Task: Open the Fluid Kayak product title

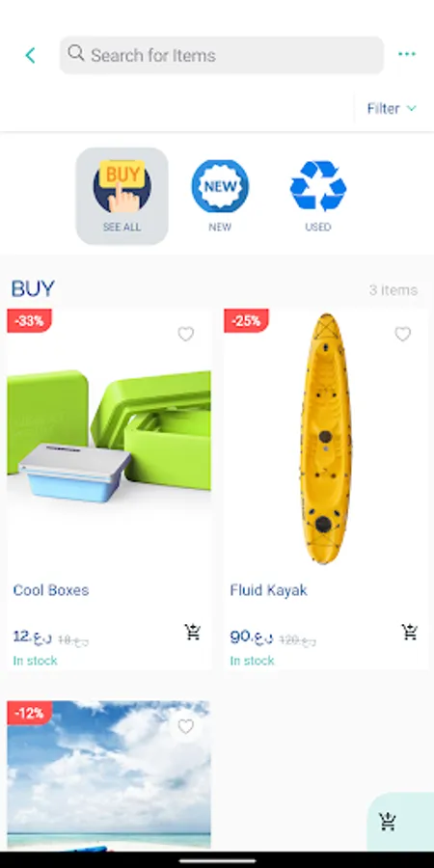Action: 268,590
